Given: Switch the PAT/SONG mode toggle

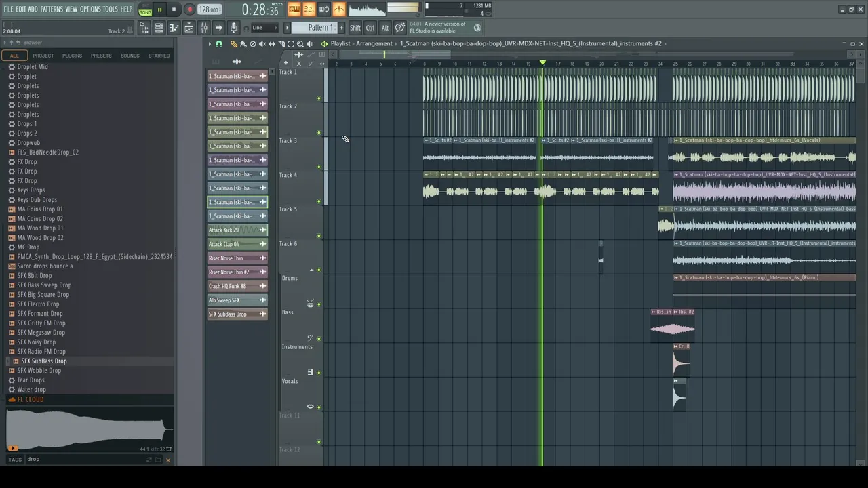Looking at the screenshot, I should coord(145,10).
